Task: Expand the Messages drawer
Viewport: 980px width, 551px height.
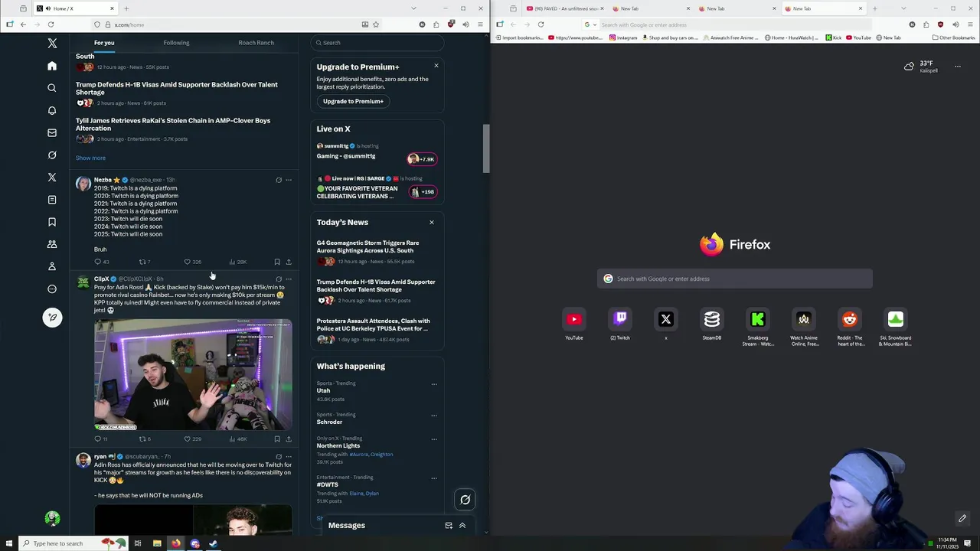Action: [x=462, y=526]
